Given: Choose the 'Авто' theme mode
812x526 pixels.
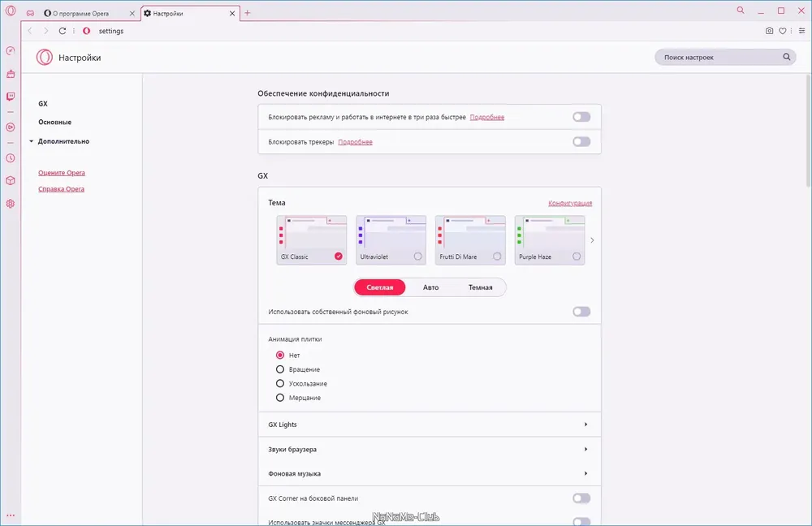Looking at the screenshot, I should click(431, 287).
